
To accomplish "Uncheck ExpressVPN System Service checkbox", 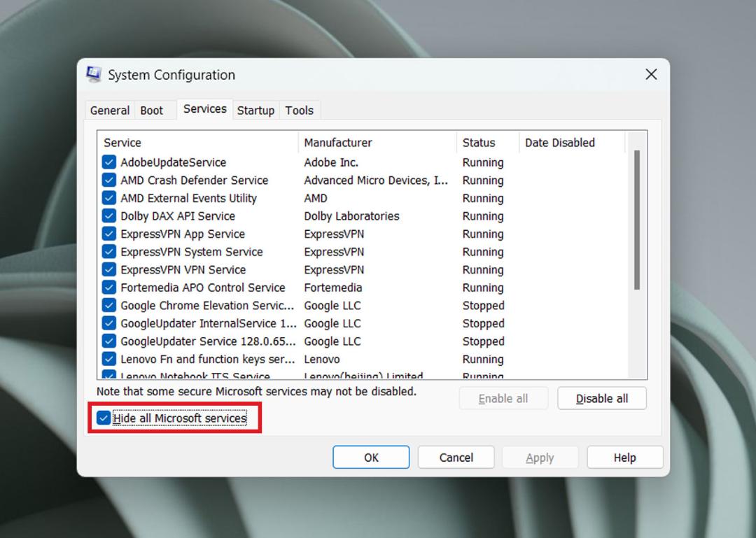I will coord(109,251).
